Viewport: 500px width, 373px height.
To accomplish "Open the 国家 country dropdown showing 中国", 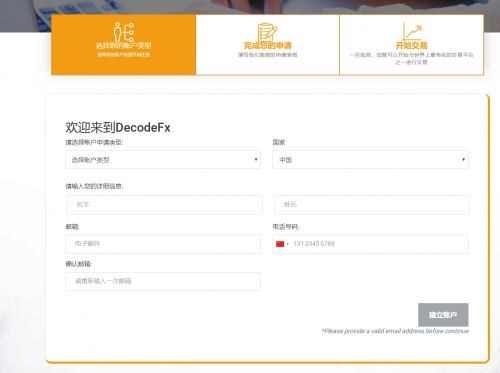I will (370, 160).
